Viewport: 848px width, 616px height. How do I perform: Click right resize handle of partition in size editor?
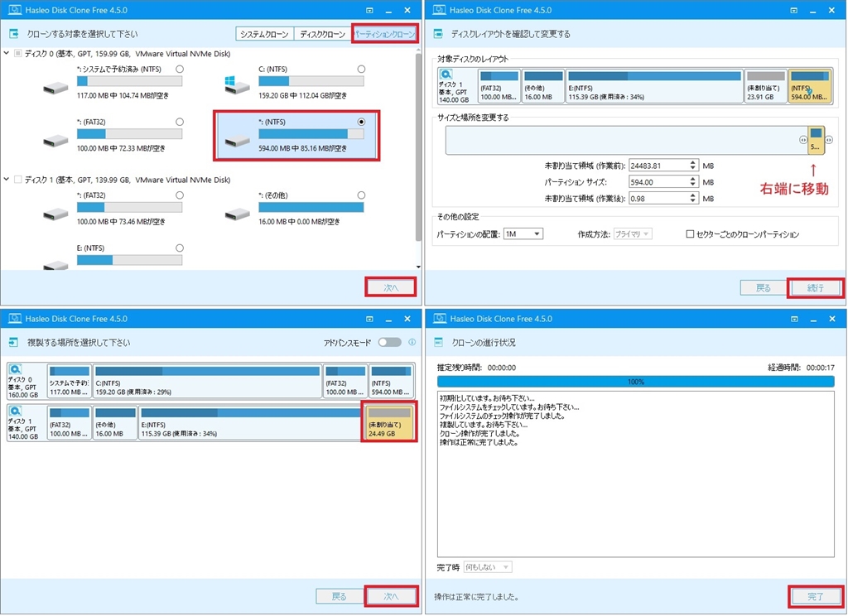[x=828, y=140]
